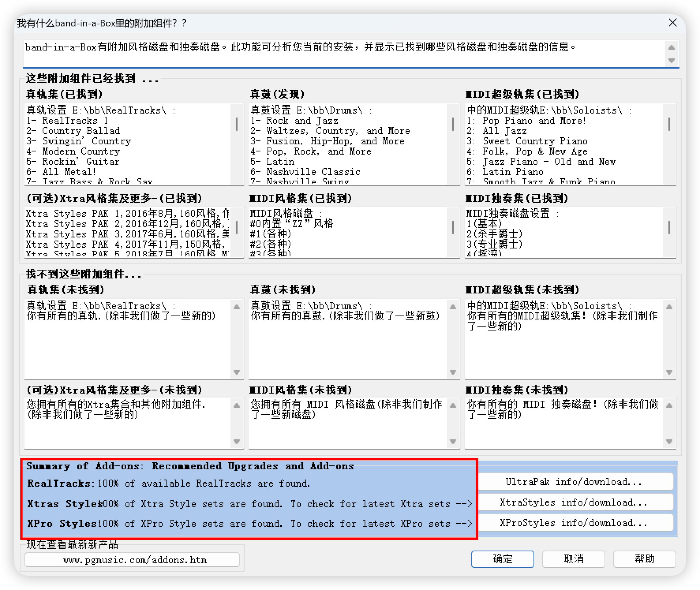The height and width of the screenshot is (590, 700).
Task: Select '2- Country Ballad' RealTracks entry
Action: 73,131
